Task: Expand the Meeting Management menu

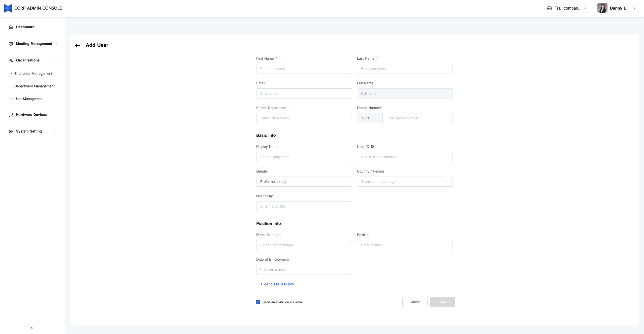Action: (x=34, y=44)
